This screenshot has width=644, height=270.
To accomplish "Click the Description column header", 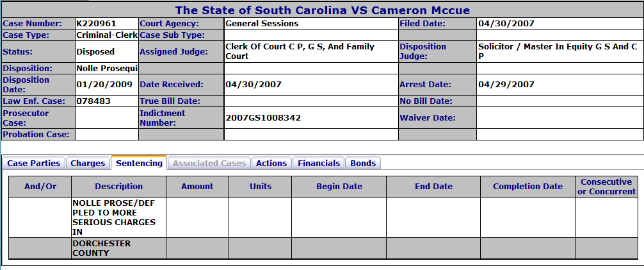I will coord(118,187).
